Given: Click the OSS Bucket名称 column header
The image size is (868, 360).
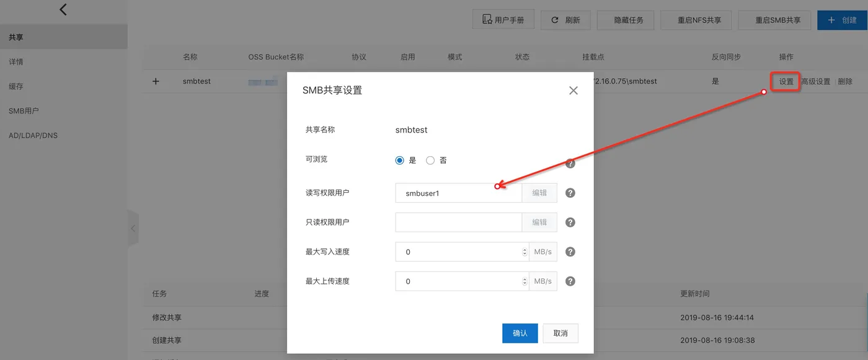Looking at the screenshot, I should click(x=276, y=57).
